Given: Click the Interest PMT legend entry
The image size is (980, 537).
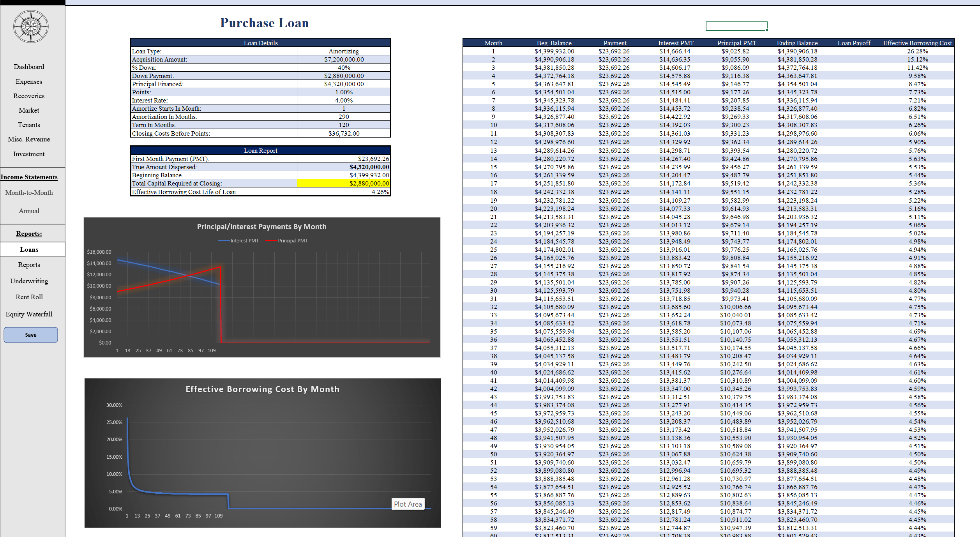Looking at the screenshot, I should tap(244, 241).
